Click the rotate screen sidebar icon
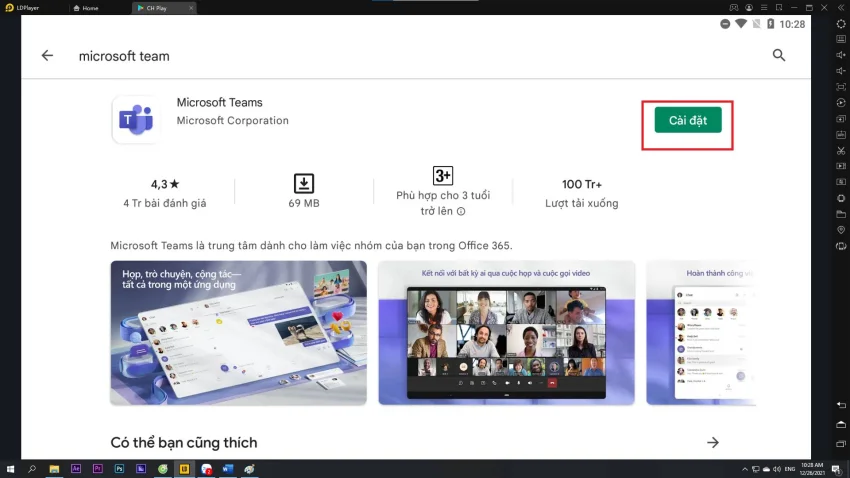The image size is (850, 478). coord(841,246)
